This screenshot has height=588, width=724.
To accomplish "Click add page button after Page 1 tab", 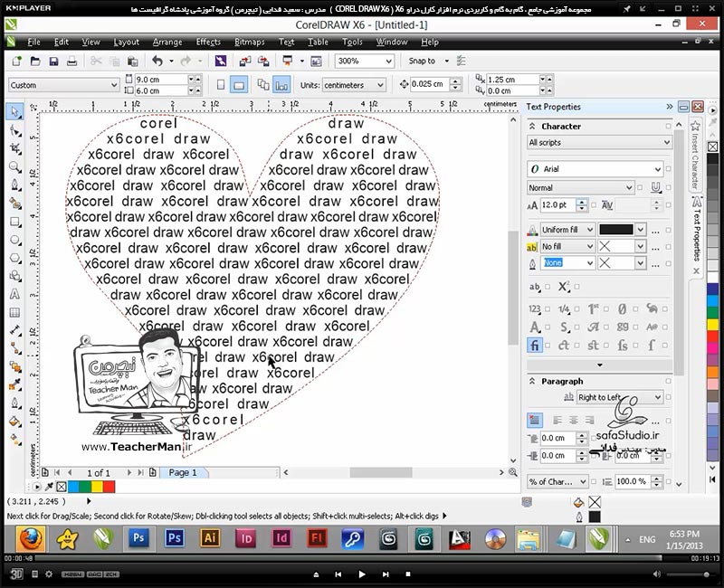I will [x=152, y=472].
